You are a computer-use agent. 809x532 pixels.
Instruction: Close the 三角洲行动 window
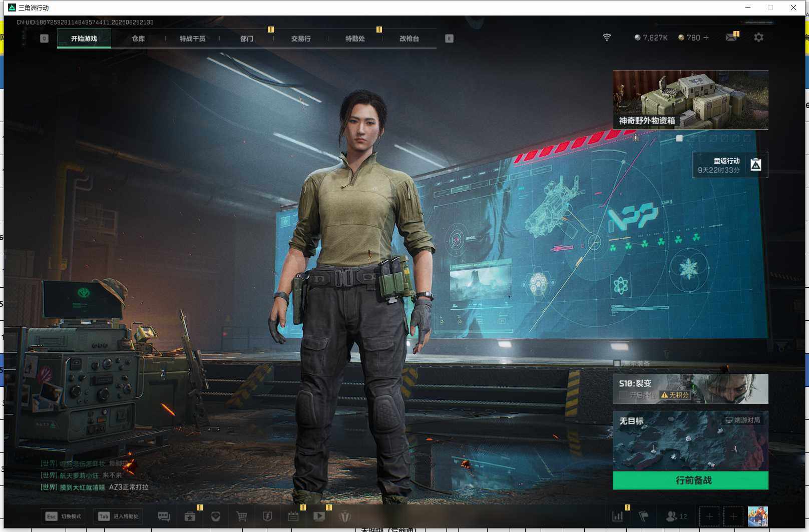tap(793, 8)
